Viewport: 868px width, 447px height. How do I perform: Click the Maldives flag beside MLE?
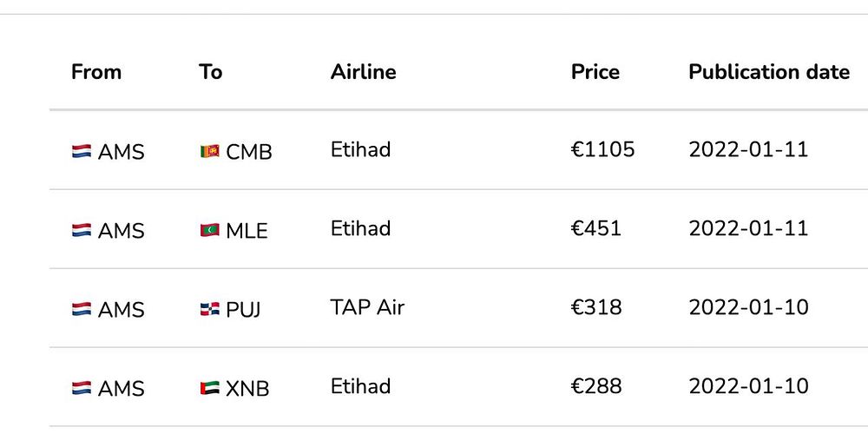(x=209, y=230)
